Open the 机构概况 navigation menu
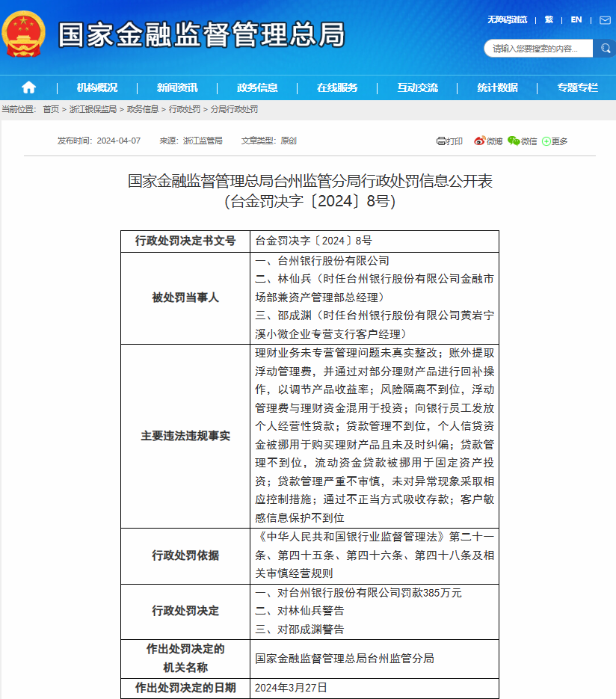Image resolution: width=616 pixels, height=699 pixels. 97,87
